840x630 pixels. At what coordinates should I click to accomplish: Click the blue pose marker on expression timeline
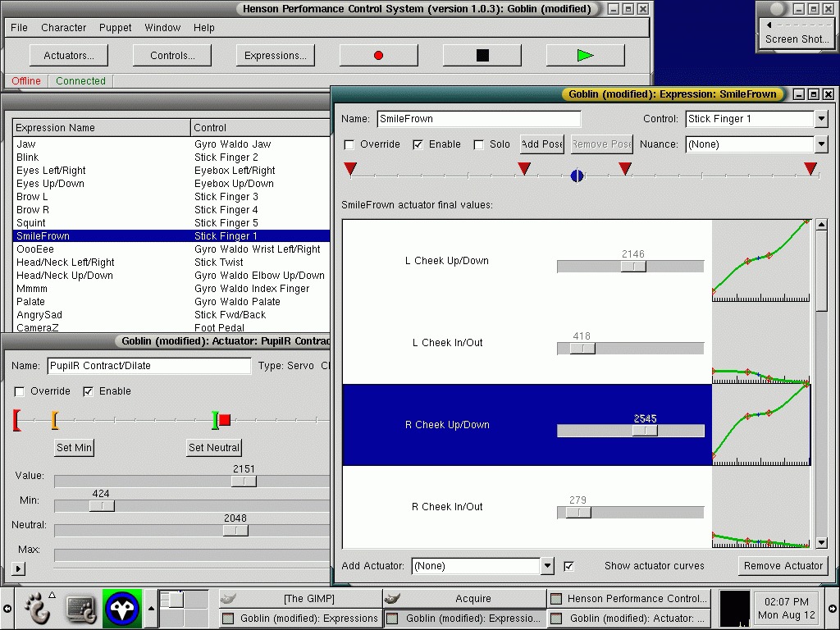click(577, 176)
